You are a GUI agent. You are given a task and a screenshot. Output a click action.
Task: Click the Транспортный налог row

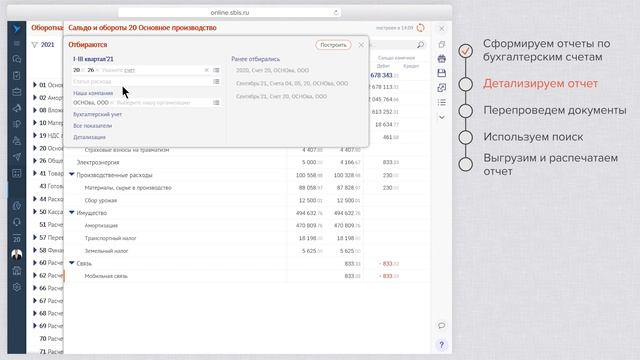click(247, 238)
